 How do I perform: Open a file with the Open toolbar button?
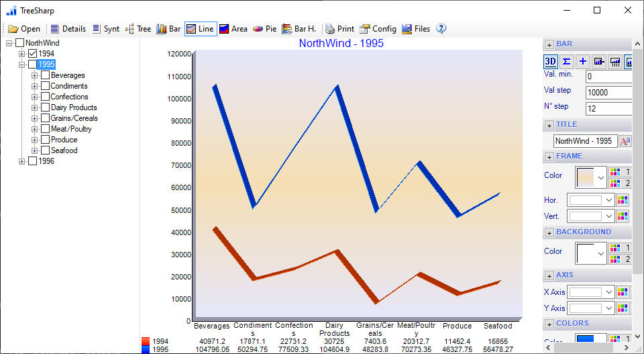coord(24,29)
